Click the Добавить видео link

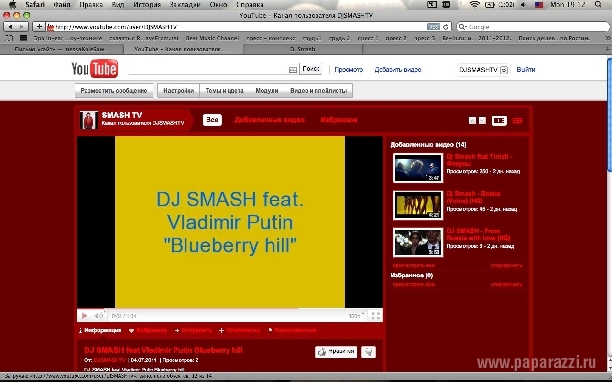(x=398, y=69)
